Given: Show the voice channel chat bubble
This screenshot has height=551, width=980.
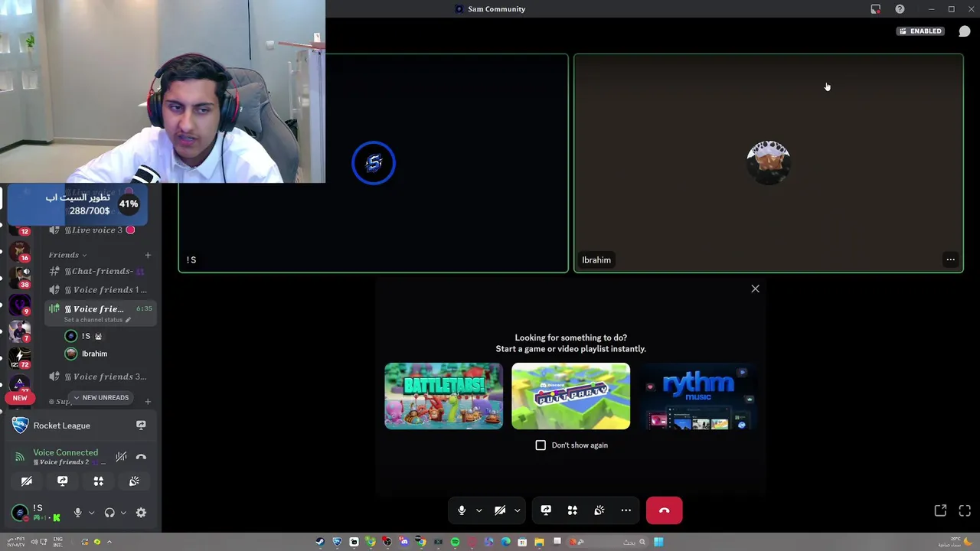Looking at the screenshot, I should (x=965, y=31).
